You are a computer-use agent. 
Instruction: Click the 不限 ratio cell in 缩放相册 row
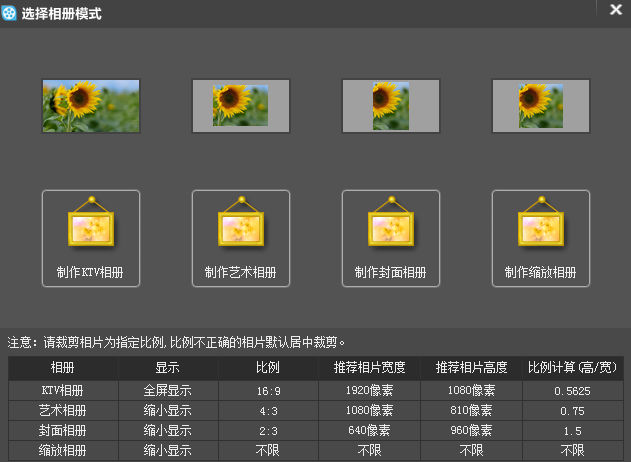tap(268, 450)
